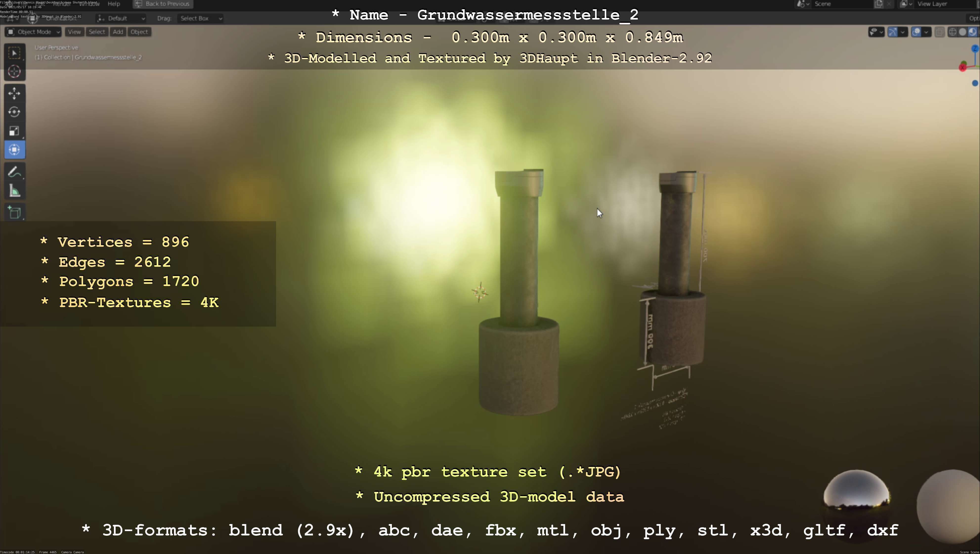Select the Move tool

pyautogui.click(x=14, y=93)
